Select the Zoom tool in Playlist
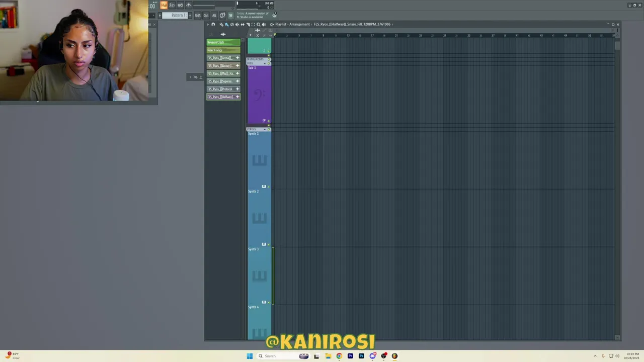 259,24
